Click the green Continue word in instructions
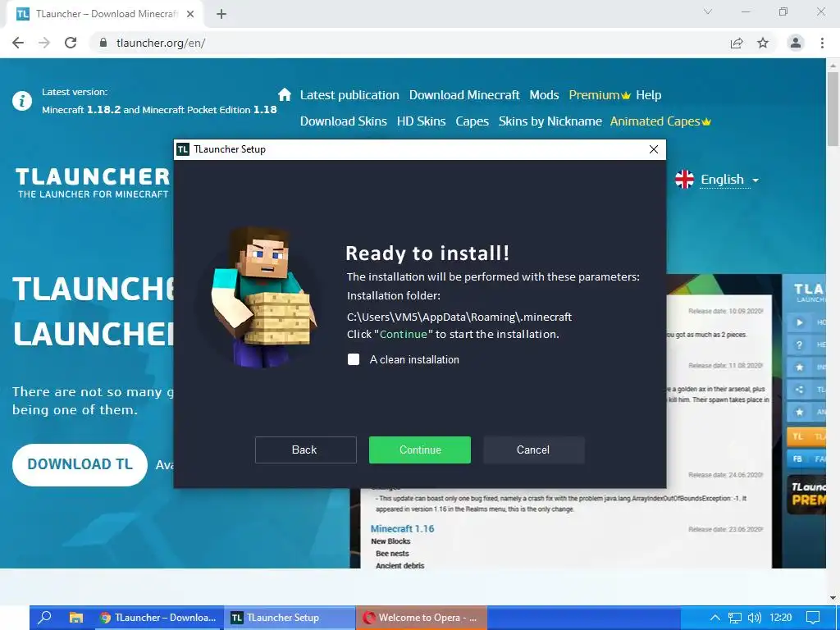Screen dimensions: 840x630 (x=404, y=334)
